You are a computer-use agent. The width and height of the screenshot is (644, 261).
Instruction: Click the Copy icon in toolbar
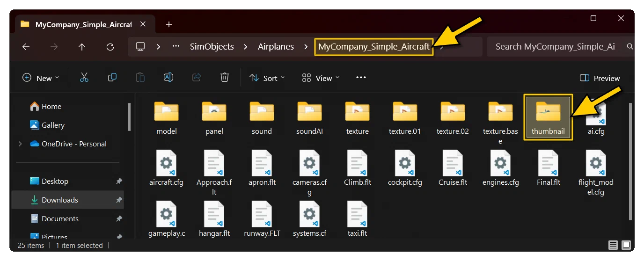pos(112,78)
